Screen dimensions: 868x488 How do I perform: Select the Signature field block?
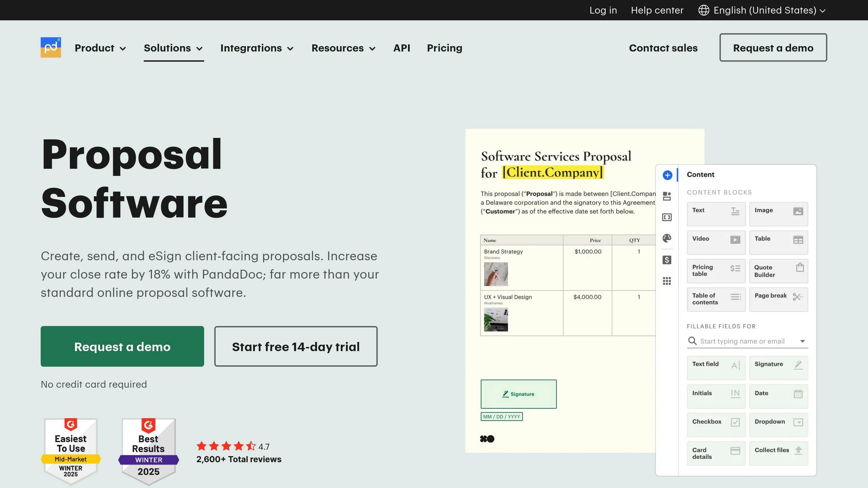(778, 367)
